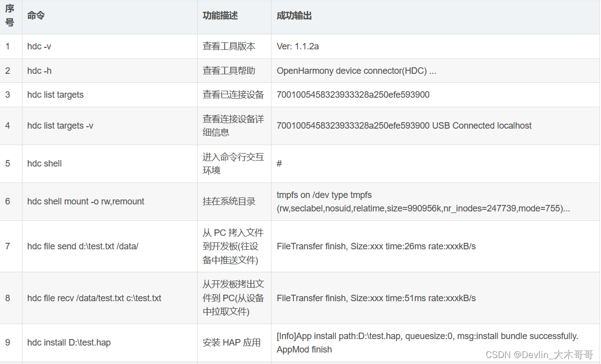Select the hdc -h command text
The height and width of the screenshot is (364, 601).
38,70
